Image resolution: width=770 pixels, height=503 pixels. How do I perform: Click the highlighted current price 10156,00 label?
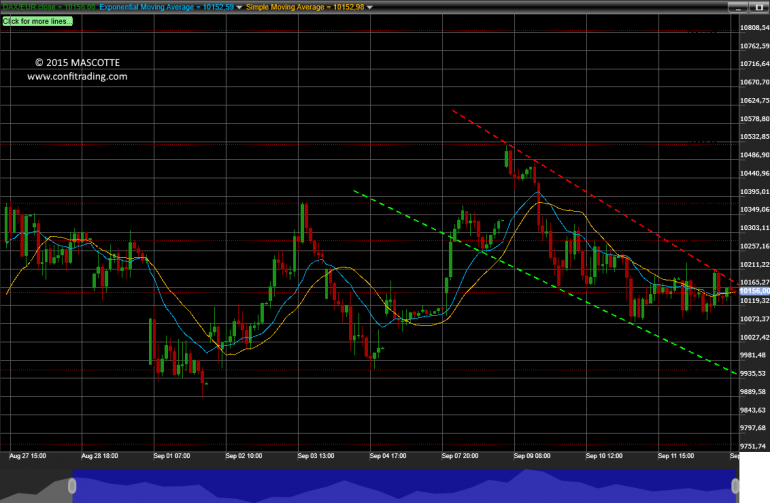pos(754,291)
